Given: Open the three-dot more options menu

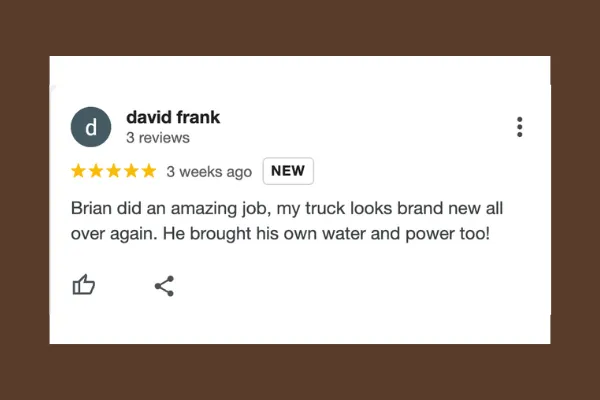Looking at the screenshot, I should 519,127.
